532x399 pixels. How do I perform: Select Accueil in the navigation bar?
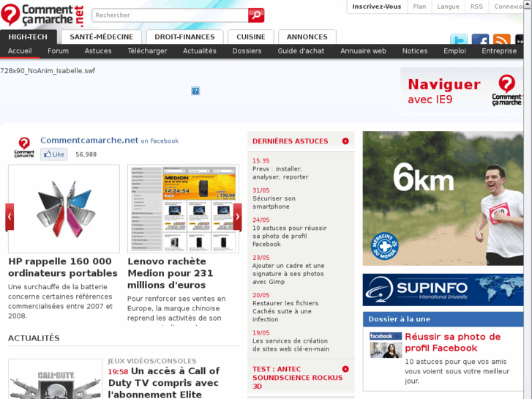click(20, 51)
